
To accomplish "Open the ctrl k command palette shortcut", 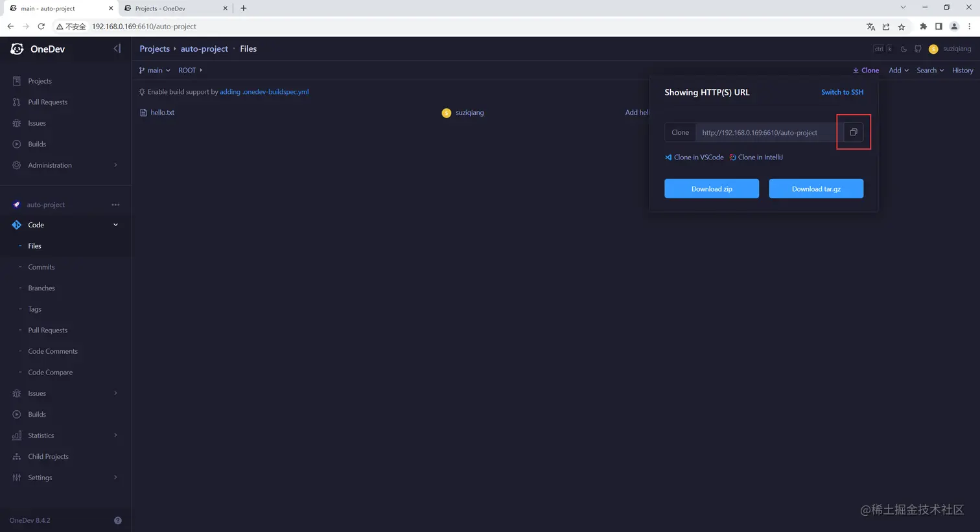I will pos(883,49).
